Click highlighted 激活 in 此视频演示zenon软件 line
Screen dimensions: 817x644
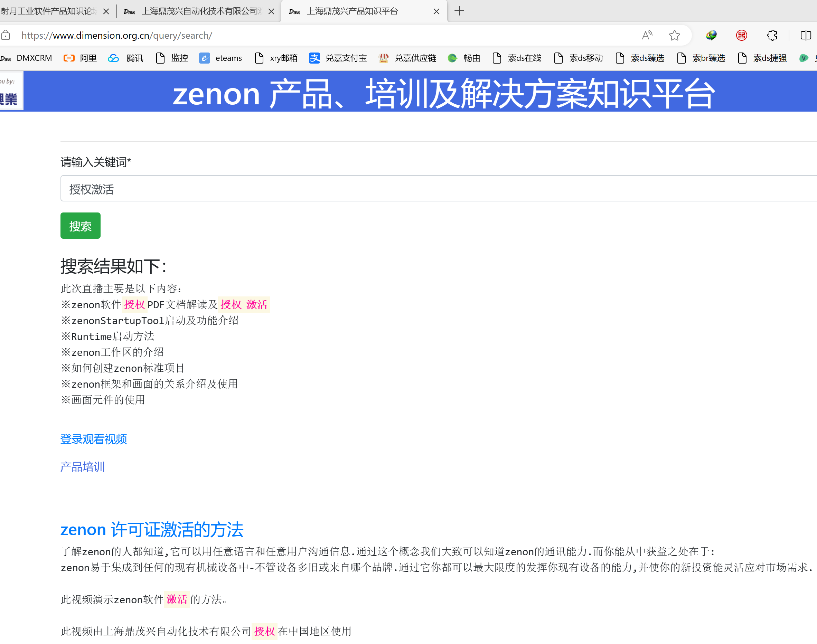coord(177,599)
